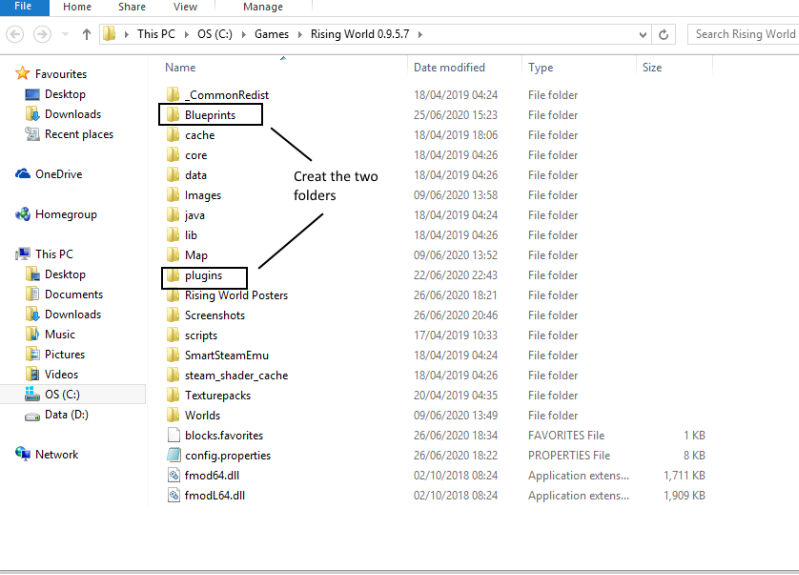
Task: Select the fmod64.dll file icon
Action: coord(172,475)
